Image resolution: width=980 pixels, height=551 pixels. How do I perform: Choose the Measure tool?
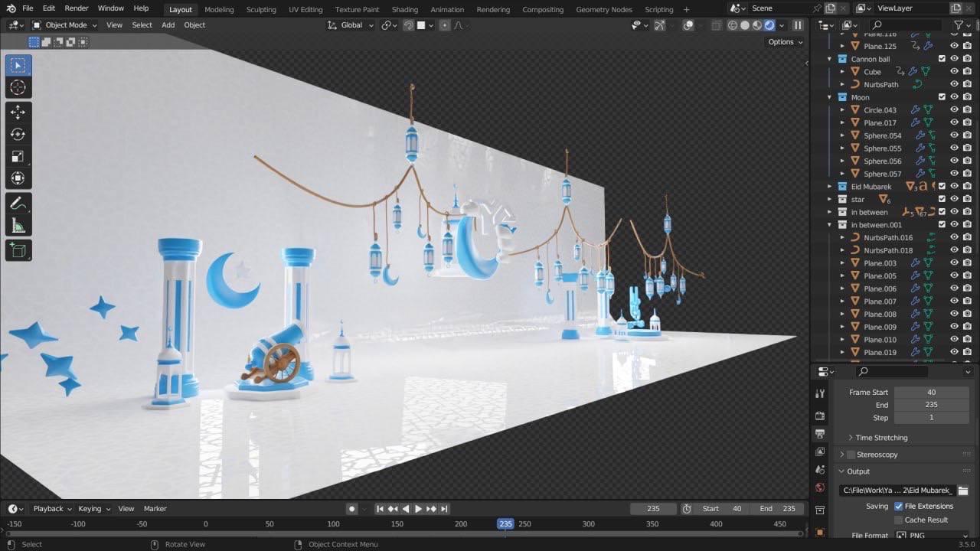[x=18, y=226]
